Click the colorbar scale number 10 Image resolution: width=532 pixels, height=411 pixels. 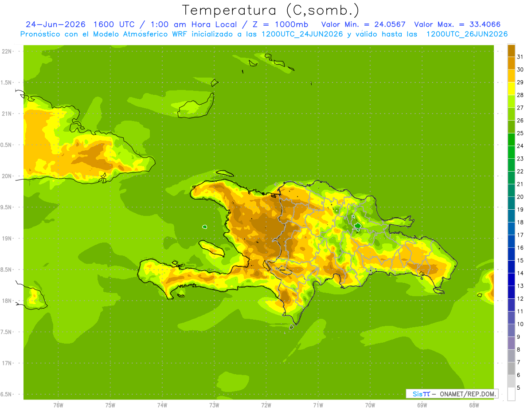click(520, 324)
